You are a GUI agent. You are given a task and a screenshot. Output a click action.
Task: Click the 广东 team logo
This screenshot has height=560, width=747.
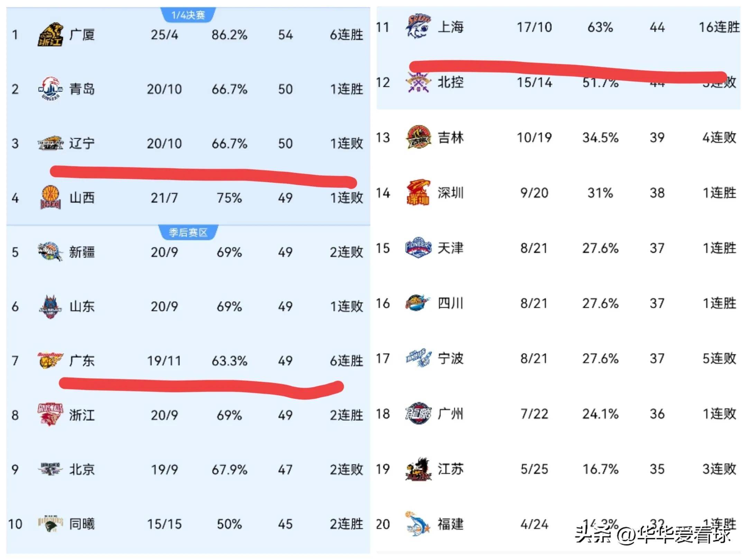50,361
